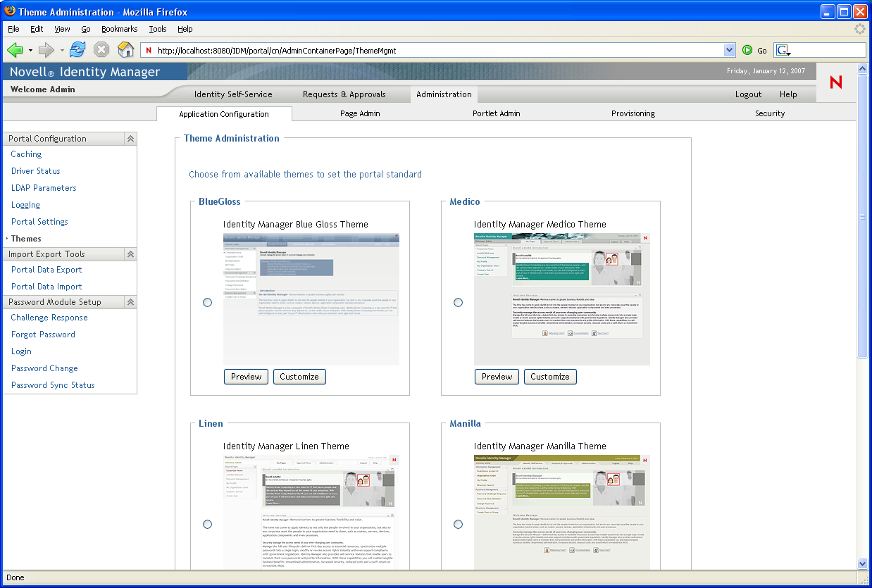Click the Forward arrow toolbar button

coord(46,50)
